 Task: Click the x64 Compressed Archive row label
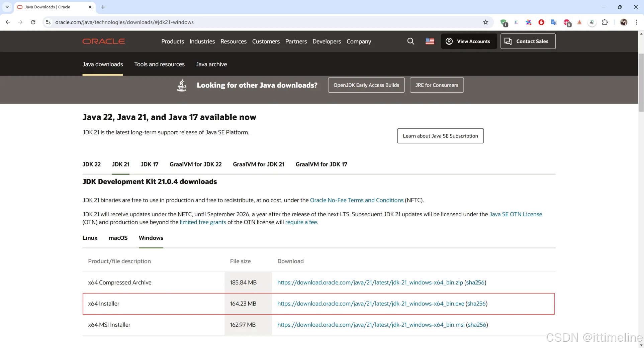point(120,282)
